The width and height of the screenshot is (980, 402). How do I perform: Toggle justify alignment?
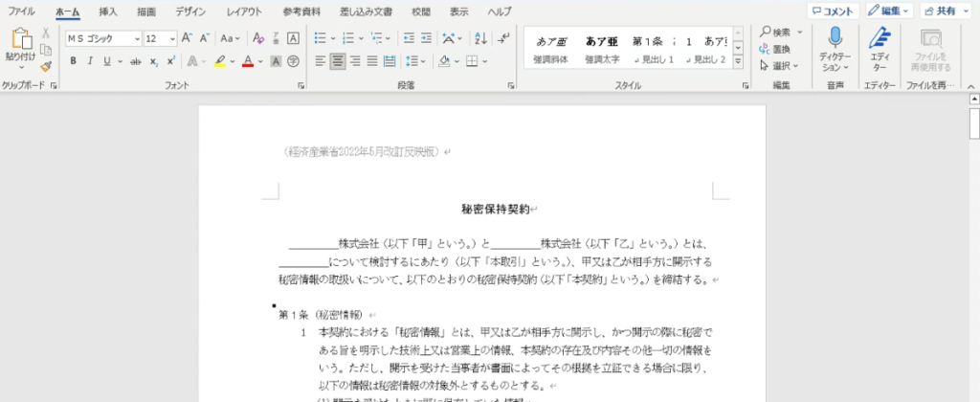(372, 60)
